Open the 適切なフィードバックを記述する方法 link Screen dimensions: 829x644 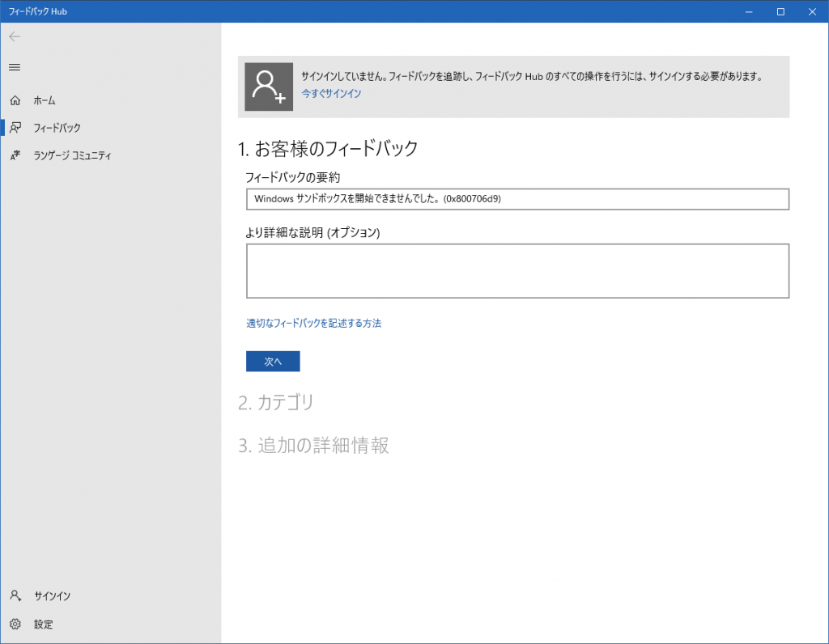tap(313, 324)
